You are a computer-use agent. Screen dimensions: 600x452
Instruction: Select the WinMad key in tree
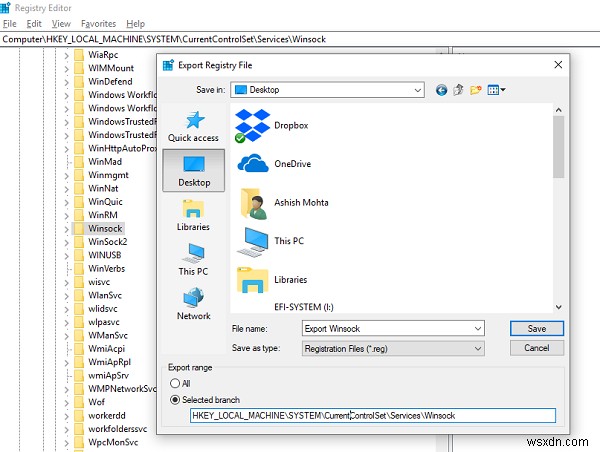[x=105, y=162]
